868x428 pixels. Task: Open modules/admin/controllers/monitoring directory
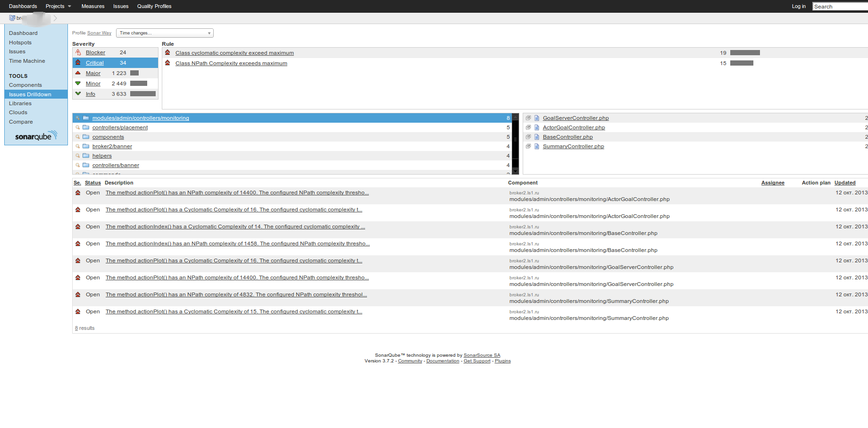[x=141, y=118]
